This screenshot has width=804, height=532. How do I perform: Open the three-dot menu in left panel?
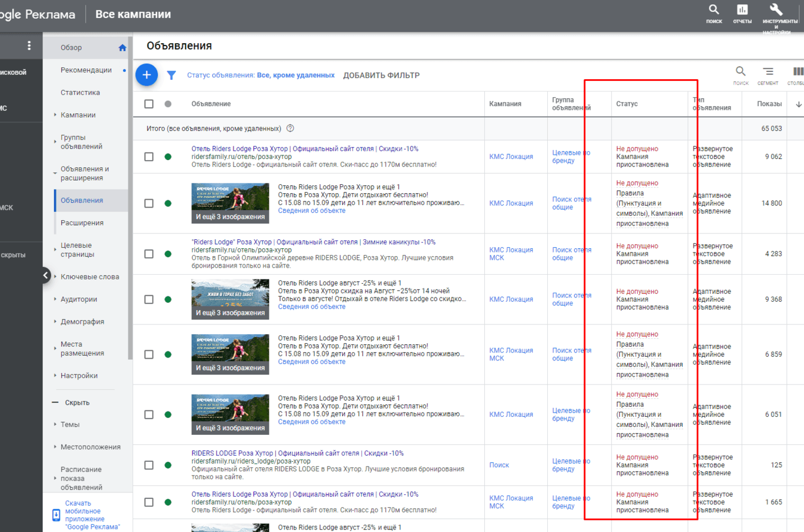[29, 46]
